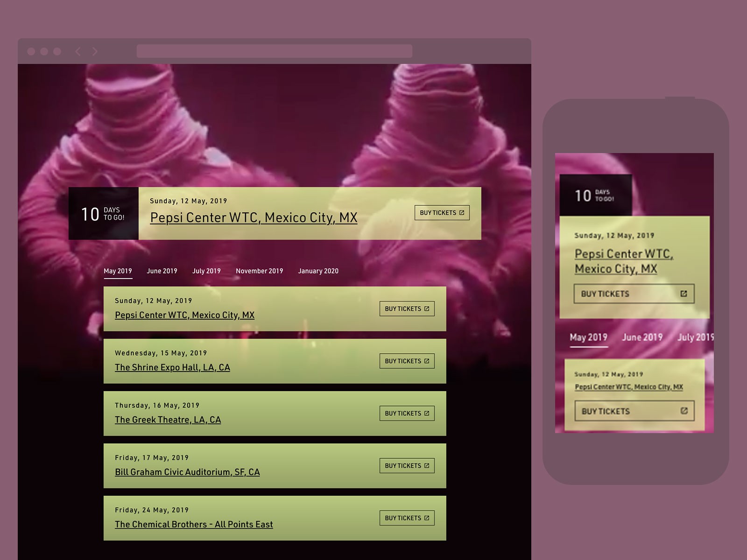The image size is (747, 560).
Task: Click external-link icon in Bill Graham button
Action: [x=426, y=466]
